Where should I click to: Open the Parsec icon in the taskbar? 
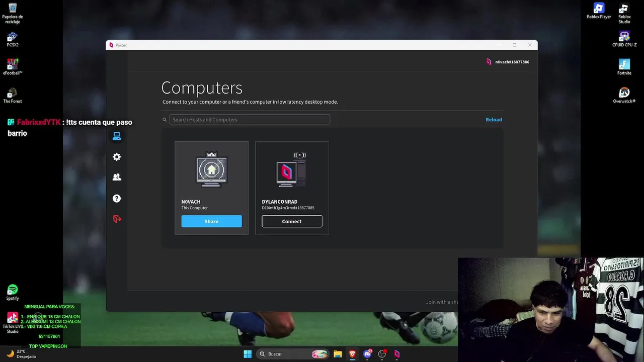pyautogui.click(x=396, y=354)
